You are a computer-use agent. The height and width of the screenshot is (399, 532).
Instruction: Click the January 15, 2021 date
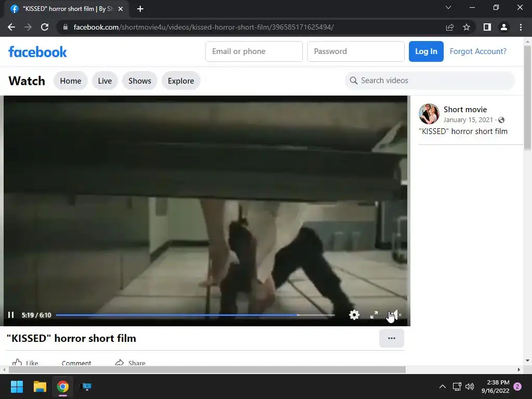click(x=468, y=120)
